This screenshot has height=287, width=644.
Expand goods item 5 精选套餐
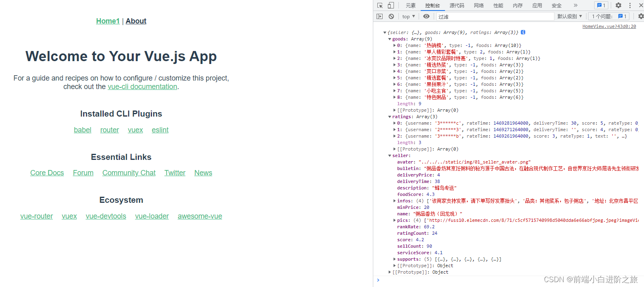[x=395, y=78]
